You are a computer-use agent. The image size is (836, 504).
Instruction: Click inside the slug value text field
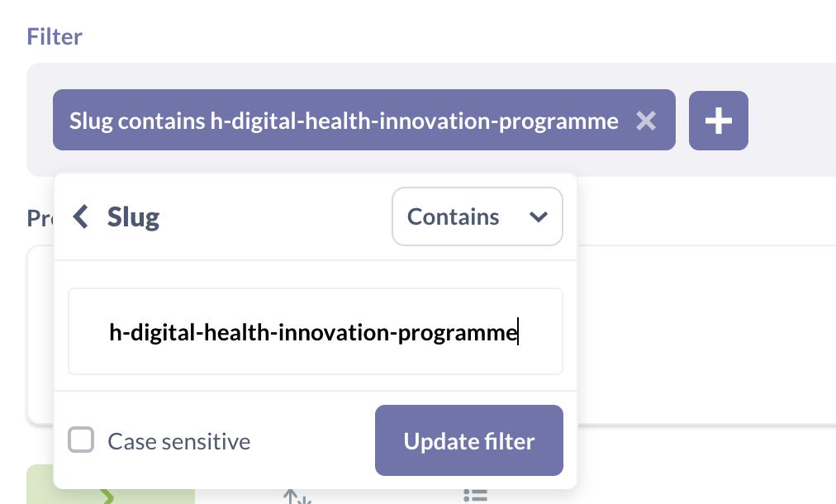pyautogui.click(x=314, y=331)
